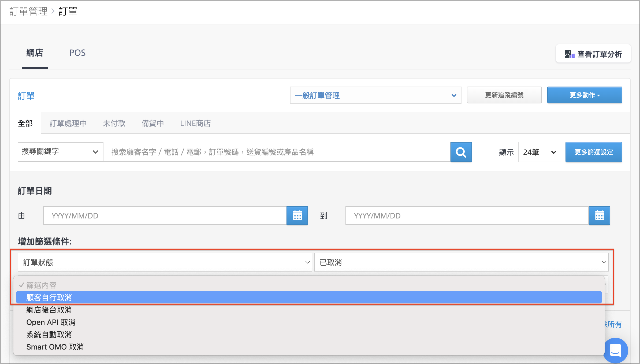
Task: Open the 訂單狀態 filter dropdown
Action: coord(165,262)
